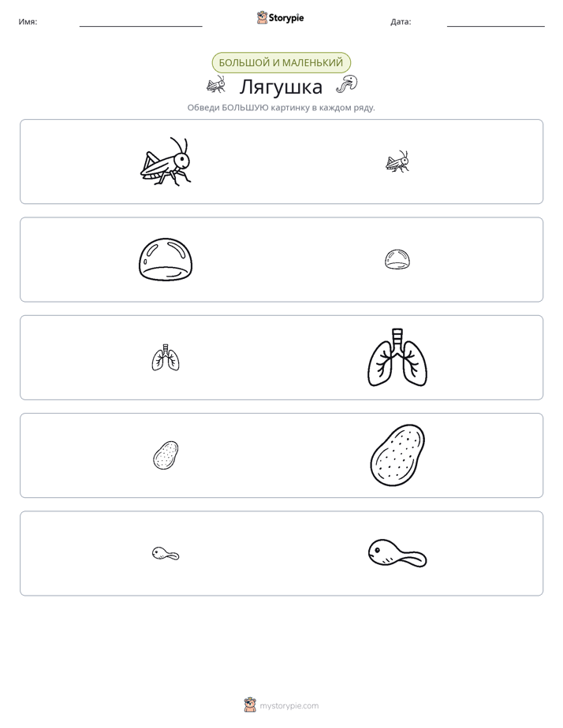Click the Storypie logo at top
This screenshot has height=728, width=563.
point(280,17)
